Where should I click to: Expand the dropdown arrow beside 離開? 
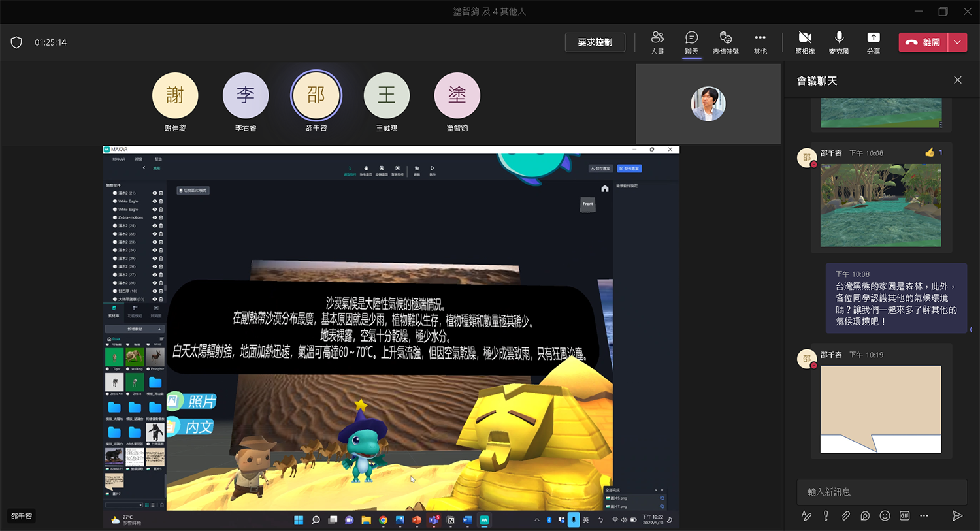pyautogui.click(x=957, y=42)
